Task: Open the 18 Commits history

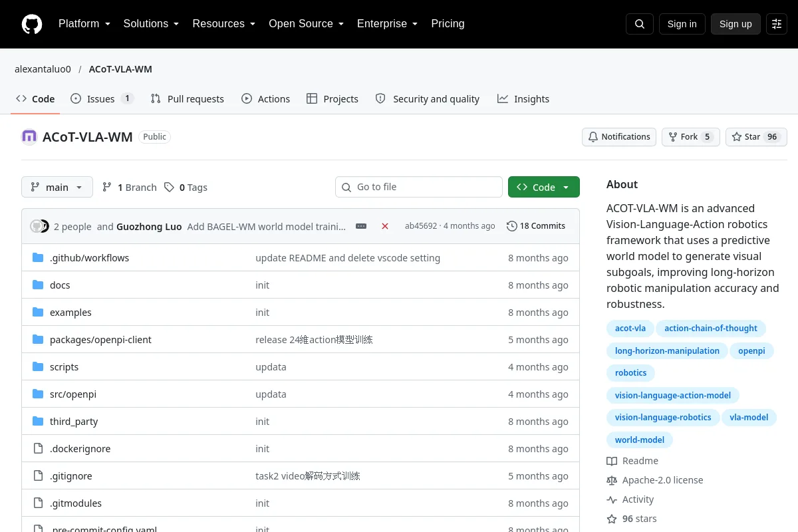Action: [x=536, y=226]
